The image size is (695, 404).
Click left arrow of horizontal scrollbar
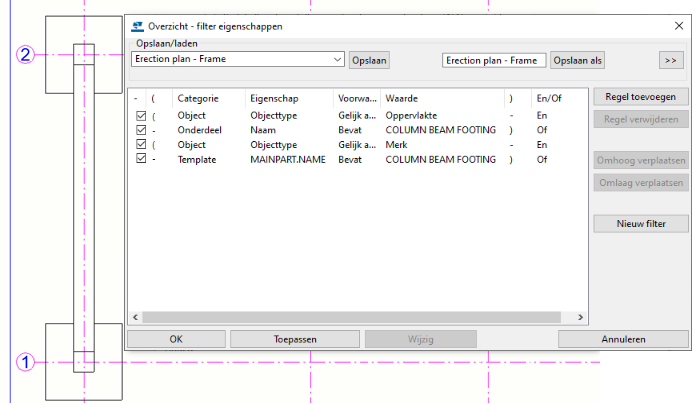[135, 318]
